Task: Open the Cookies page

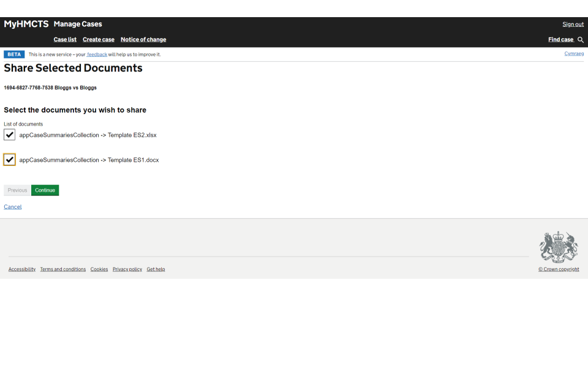Action: tap(99, 269)
